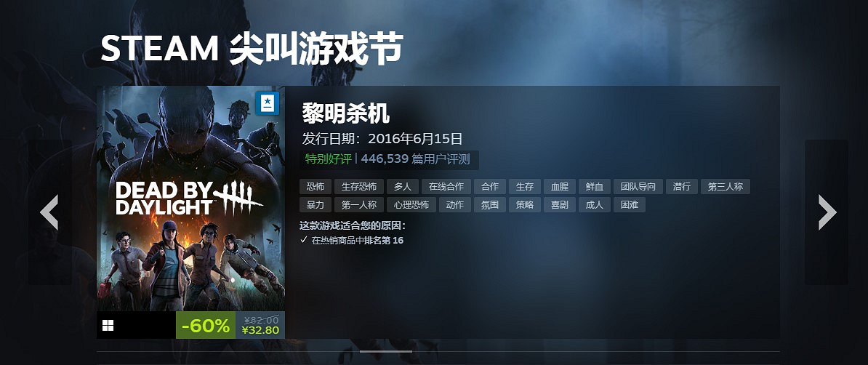
Task: Click the left carousel arrow
Action: pyautogui.click(x=50, y=212)
